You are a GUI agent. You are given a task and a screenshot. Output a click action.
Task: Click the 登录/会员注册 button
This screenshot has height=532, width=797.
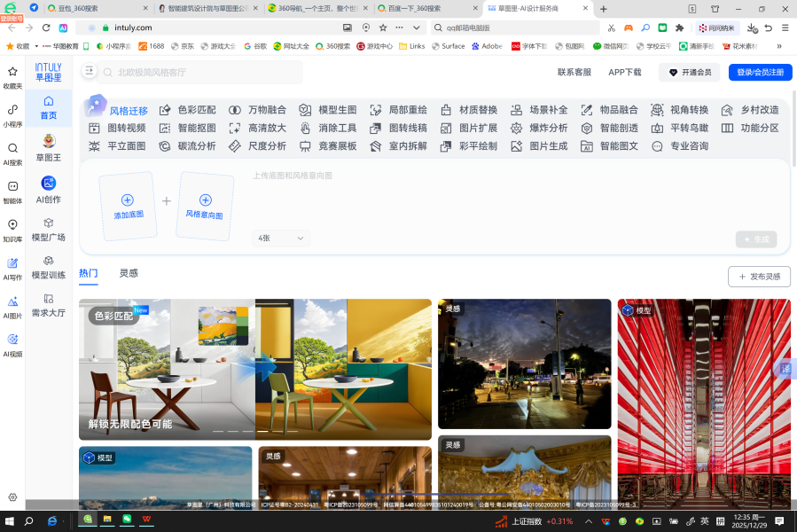point(760,73)
